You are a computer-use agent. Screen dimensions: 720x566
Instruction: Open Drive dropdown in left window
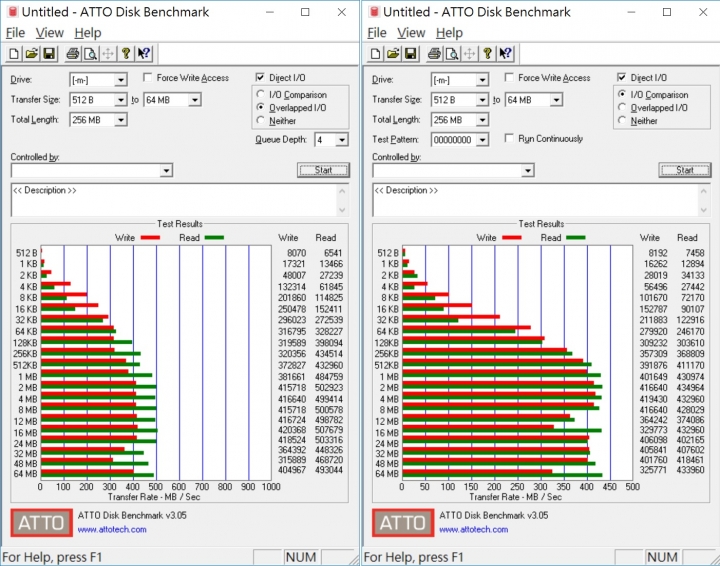coord(120,80)
